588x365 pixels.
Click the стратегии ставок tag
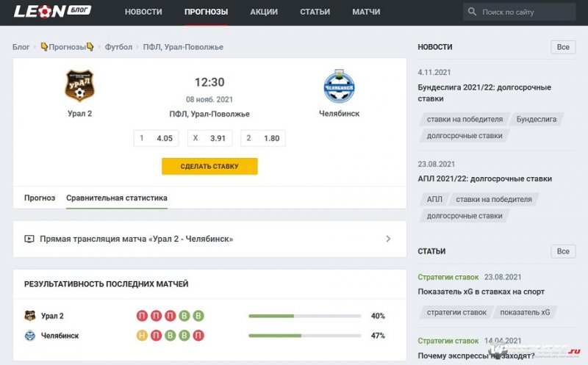coord(456,312)
